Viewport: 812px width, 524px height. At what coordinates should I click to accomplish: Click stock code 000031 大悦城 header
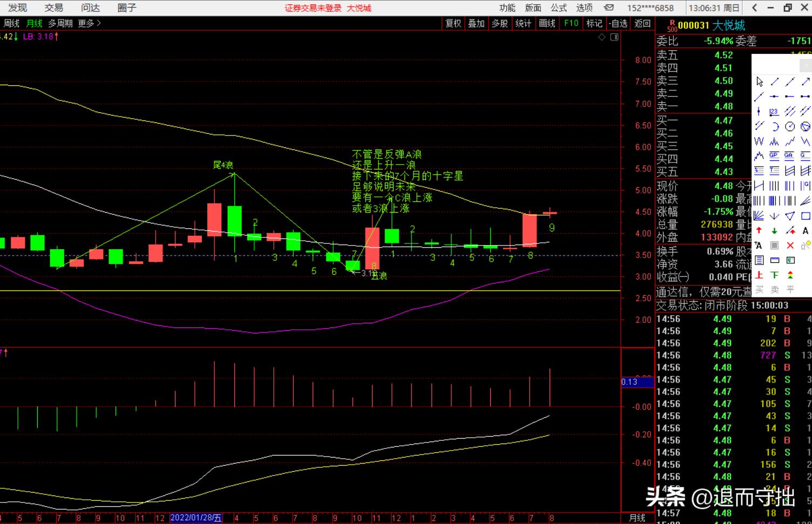point(712,25)
